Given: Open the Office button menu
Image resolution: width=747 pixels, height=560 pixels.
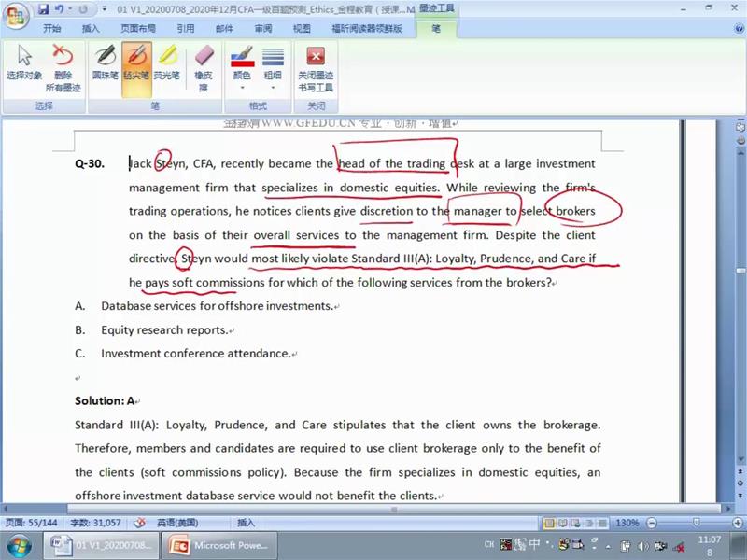Looking at the screenshot, I should coord(16,17).
